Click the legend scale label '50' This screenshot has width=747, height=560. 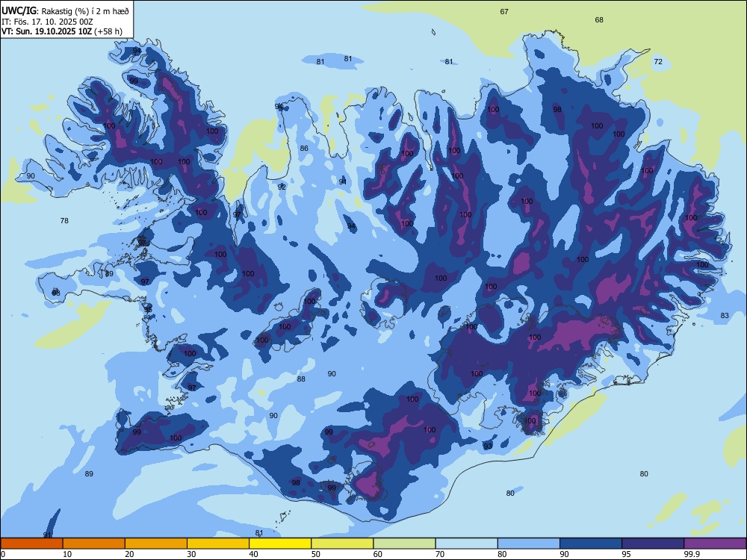pyautogui.click(x=316, y=554)
